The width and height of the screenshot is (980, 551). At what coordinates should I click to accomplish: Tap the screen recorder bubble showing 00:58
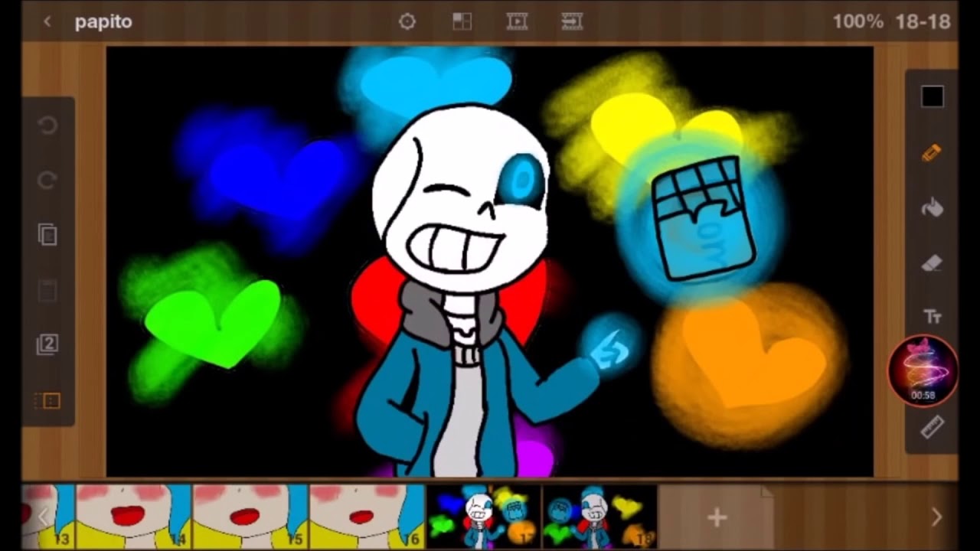click(923, 371)
